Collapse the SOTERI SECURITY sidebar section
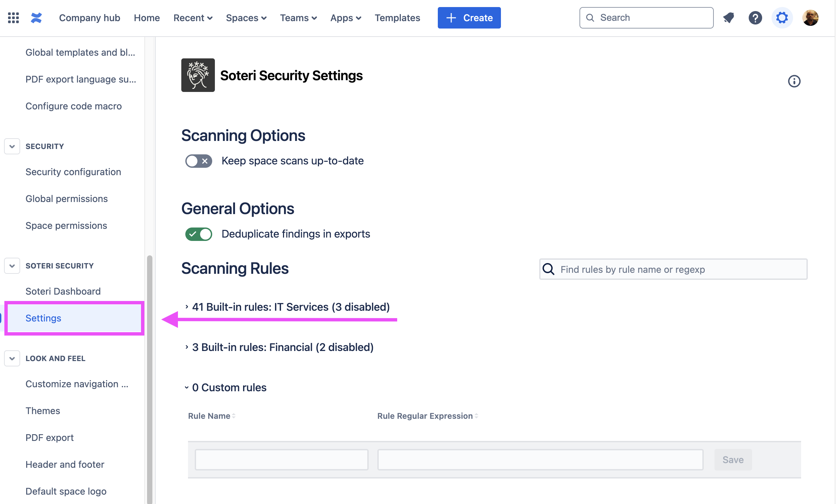 point(12,265)
